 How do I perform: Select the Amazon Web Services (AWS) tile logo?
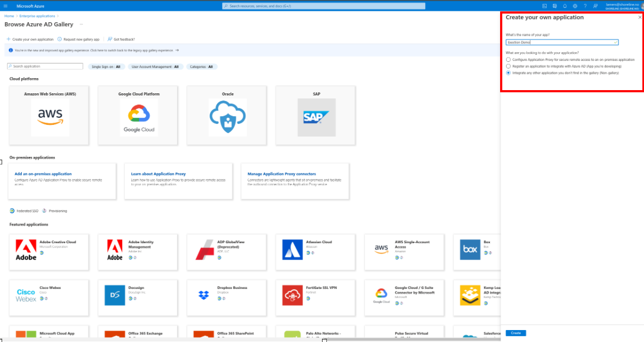click(x=50, y=117)
